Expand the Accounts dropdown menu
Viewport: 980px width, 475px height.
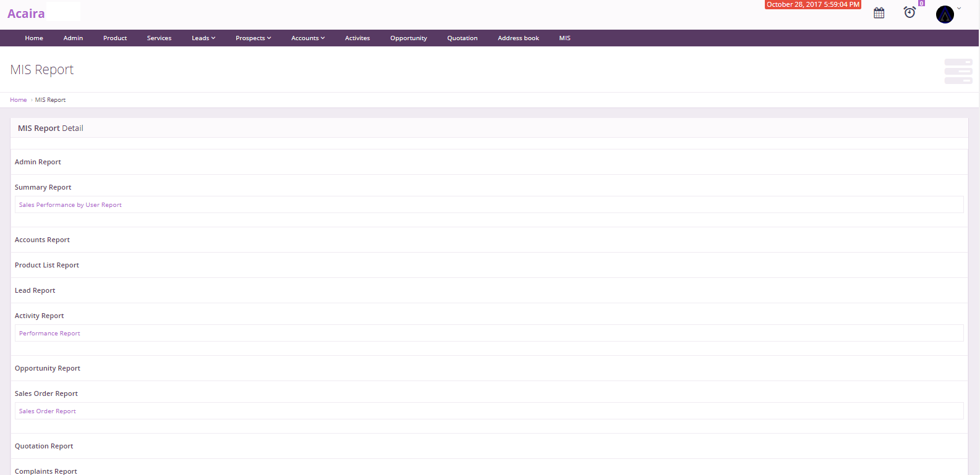pyautogui.click(x=308, y=38)
